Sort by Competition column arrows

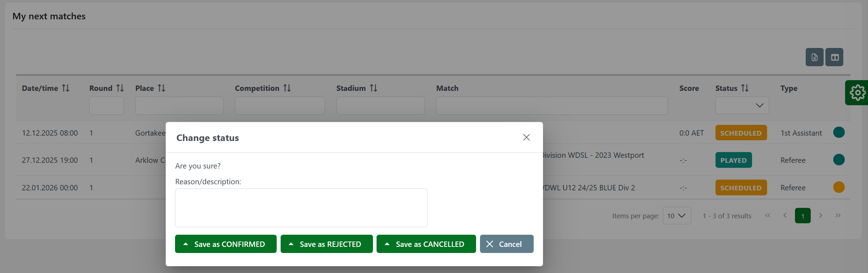pyautogui.click(x=287, y=88)
